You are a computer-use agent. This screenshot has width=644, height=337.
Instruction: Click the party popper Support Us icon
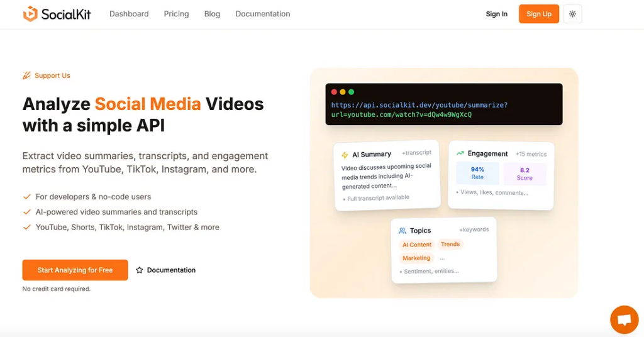(26, 75)
